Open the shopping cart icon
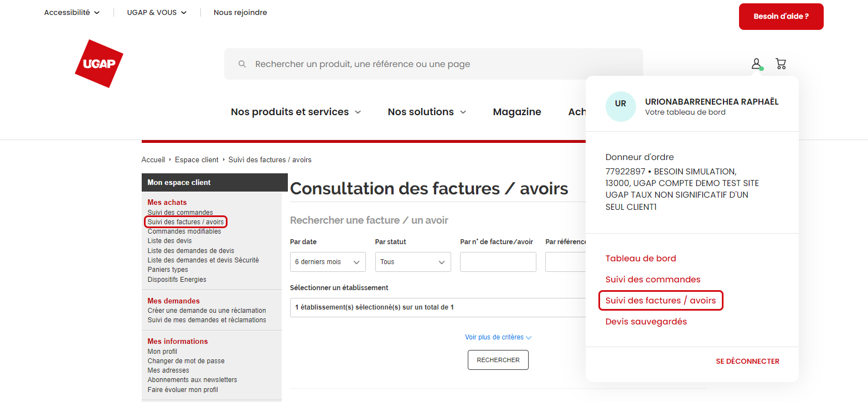The image size is (868, 402). tap(781, 64)
